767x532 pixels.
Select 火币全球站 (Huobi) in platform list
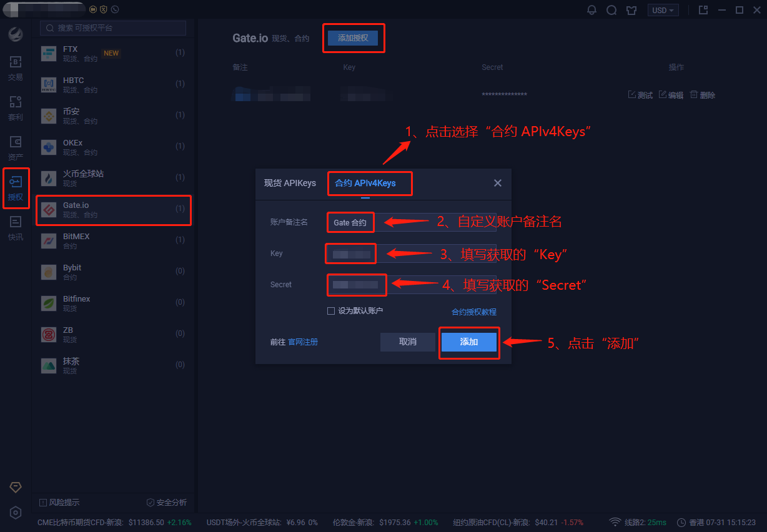[113, 179]
